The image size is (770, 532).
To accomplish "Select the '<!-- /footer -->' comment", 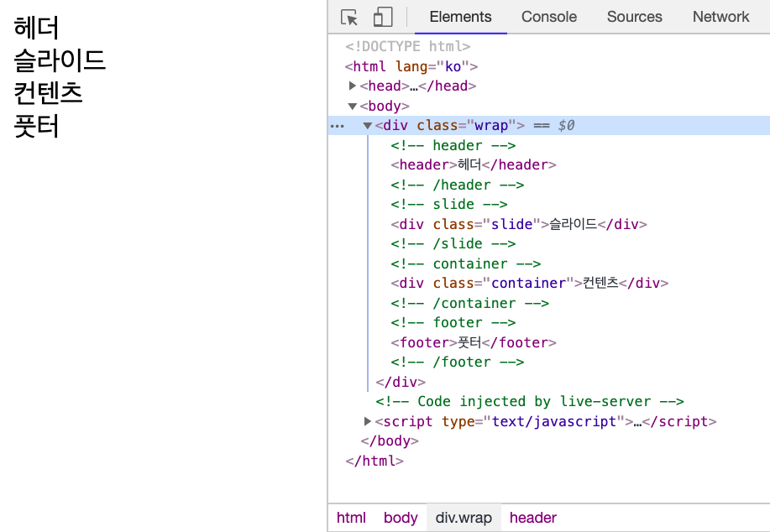I will (457, 362).
